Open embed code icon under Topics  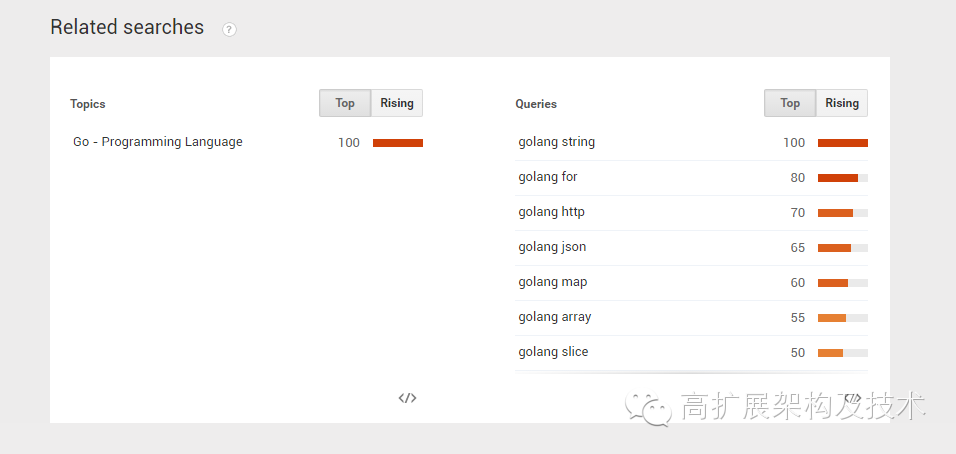pyautogui.click(x=407, y=398)
